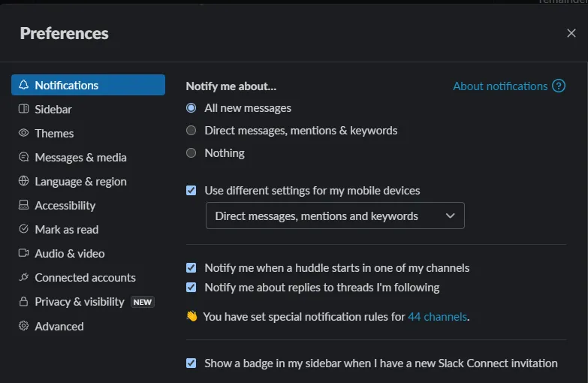Click the Advanced gear icon
Image resolution: width=588 pixels, height=383 pixels.
tap(24, 327)
